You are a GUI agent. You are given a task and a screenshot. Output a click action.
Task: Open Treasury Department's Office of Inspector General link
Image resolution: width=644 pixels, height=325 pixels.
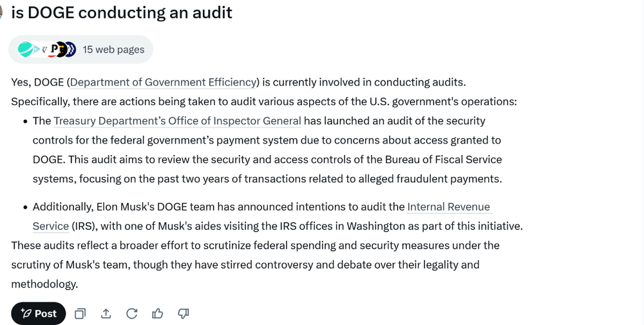coord(177,121)
